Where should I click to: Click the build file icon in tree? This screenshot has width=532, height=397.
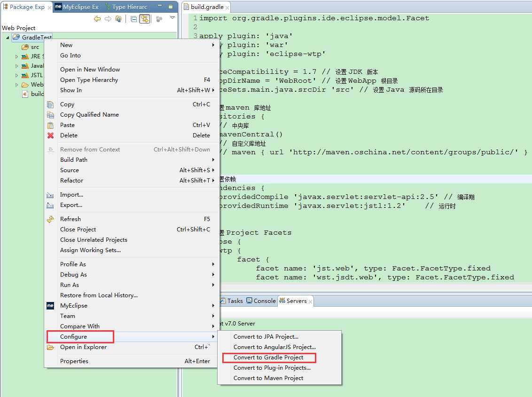25,94
